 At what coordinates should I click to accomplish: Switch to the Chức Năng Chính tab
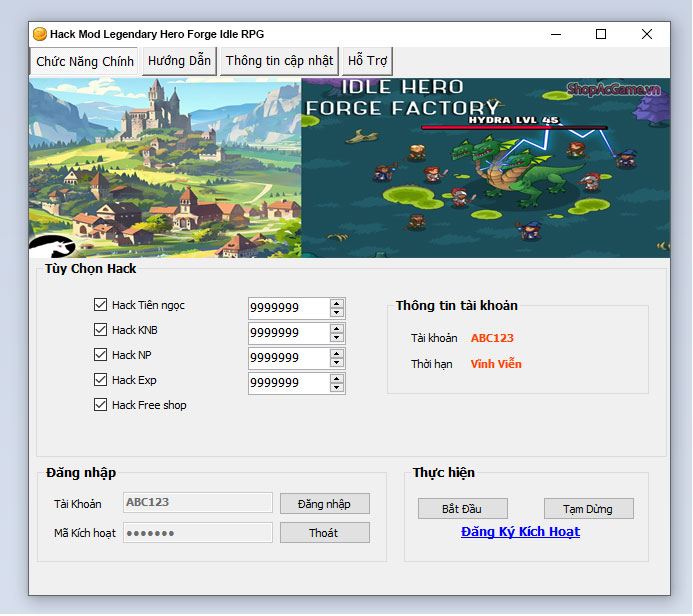coord(84,61)
